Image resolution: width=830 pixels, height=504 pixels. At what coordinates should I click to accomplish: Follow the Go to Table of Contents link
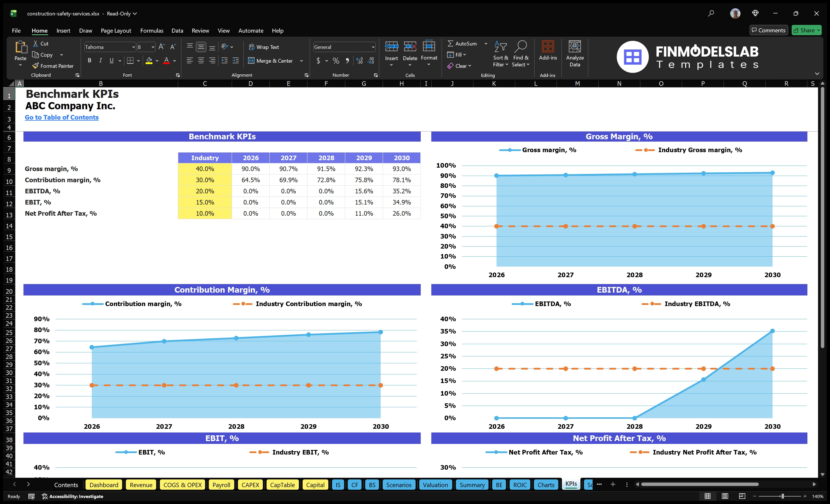click(x=62, y=117)
